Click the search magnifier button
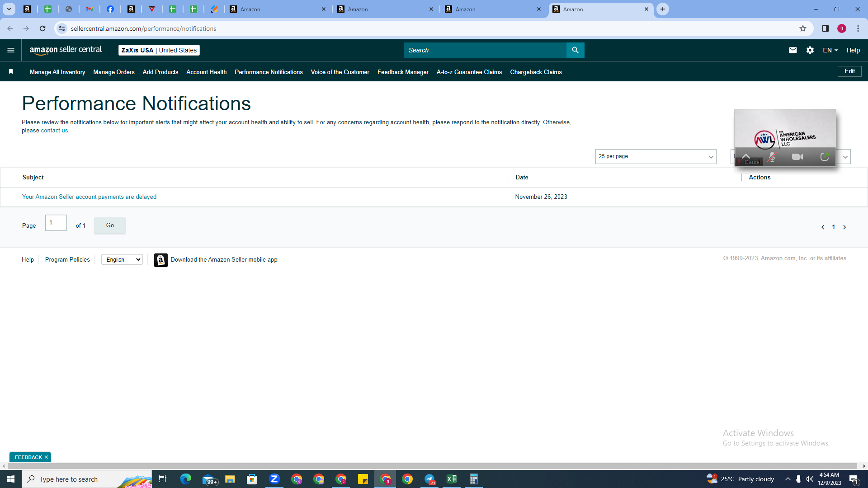The height and width of the screenshot is (488, 868). pos(575,50)
